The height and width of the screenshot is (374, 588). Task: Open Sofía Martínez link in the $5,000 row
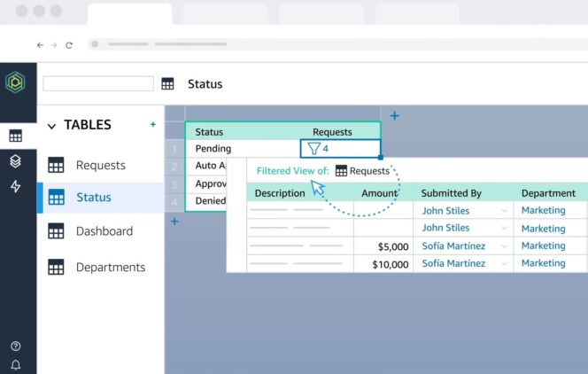click(453, 246)
